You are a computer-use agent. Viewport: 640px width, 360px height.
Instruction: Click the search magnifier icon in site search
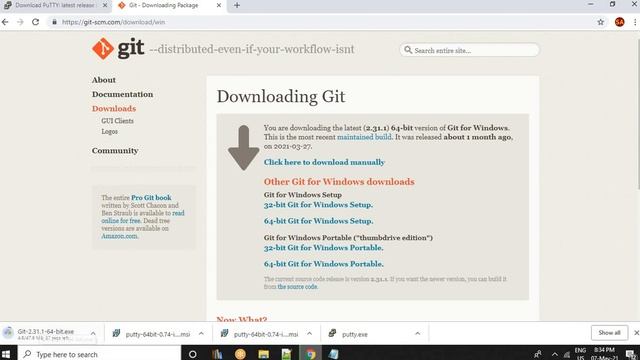coord(408,50)
